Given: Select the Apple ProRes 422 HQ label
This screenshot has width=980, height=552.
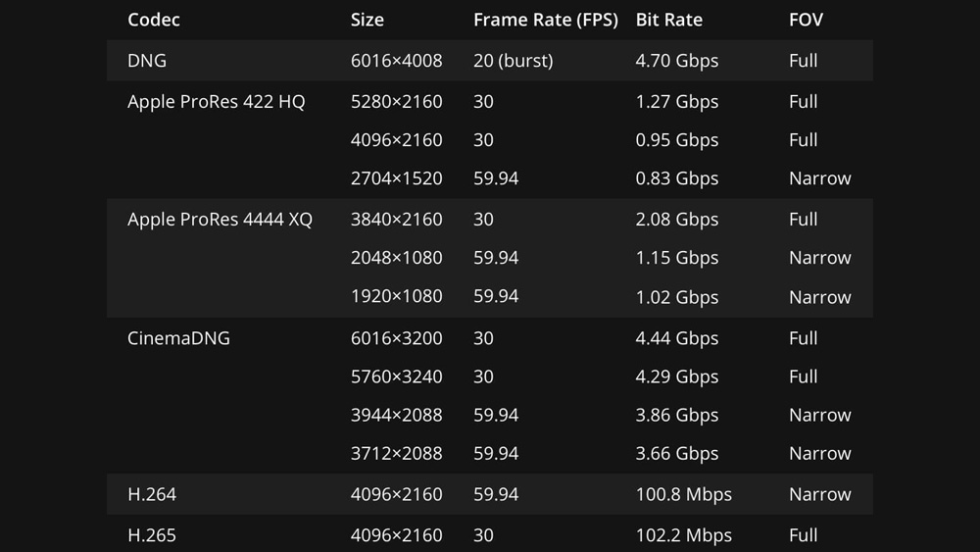Looking at the screenshot, I should (217, 101).
